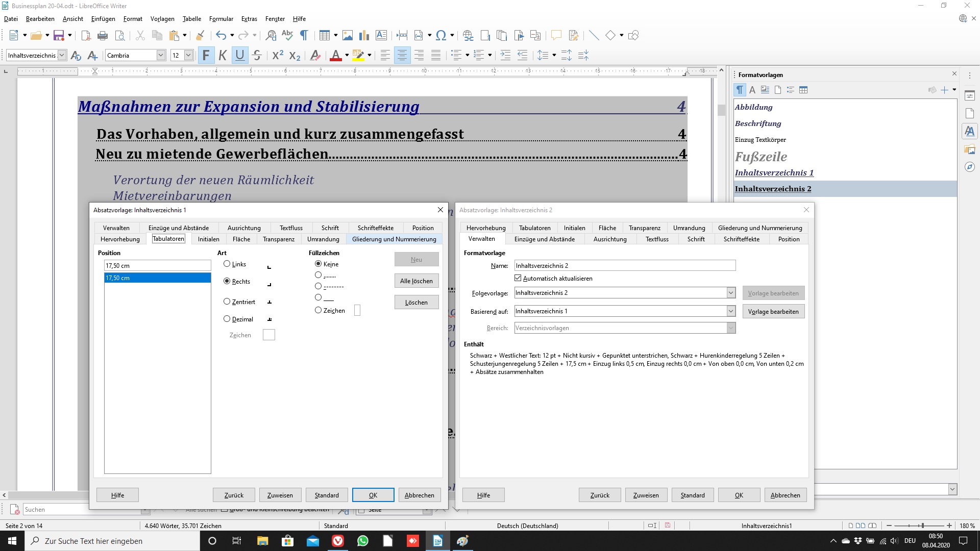Apply red font color swatch
This screenshot has width=980, height=551.
click(x=335, y=55)
